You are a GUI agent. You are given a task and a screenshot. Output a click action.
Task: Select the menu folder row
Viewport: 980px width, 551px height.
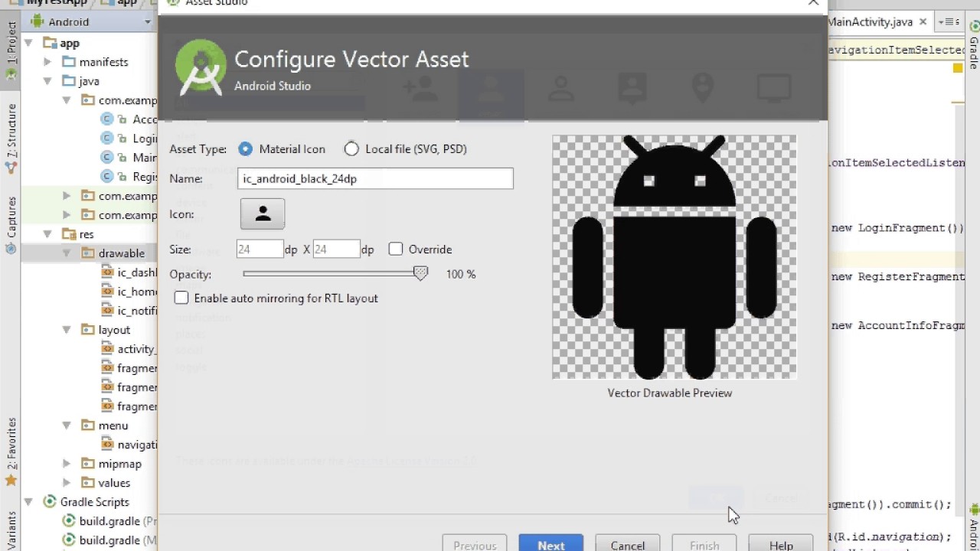[89, 425]
